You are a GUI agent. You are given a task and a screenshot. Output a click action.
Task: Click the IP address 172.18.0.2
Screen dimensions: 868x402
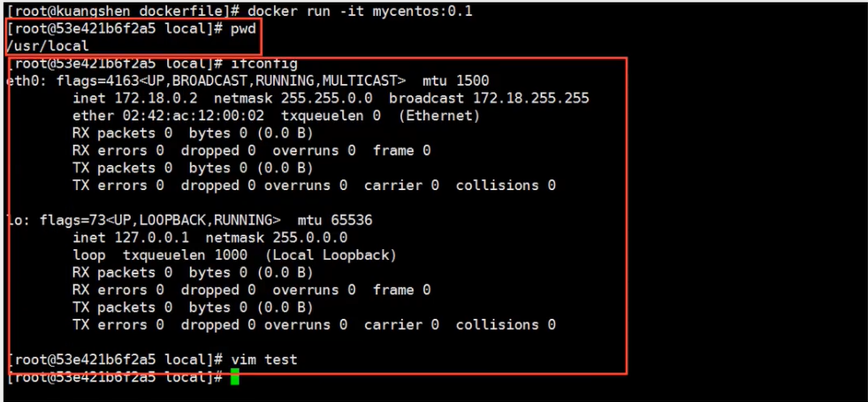156,98
